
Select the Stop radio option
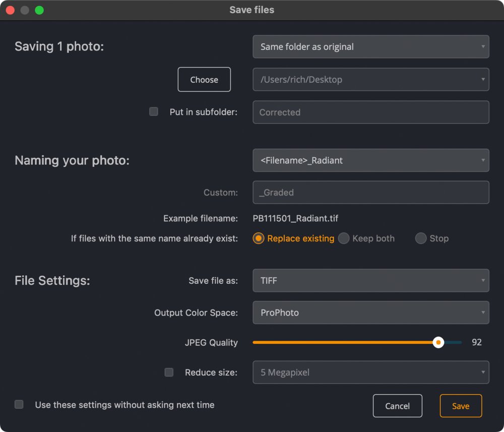421,238
